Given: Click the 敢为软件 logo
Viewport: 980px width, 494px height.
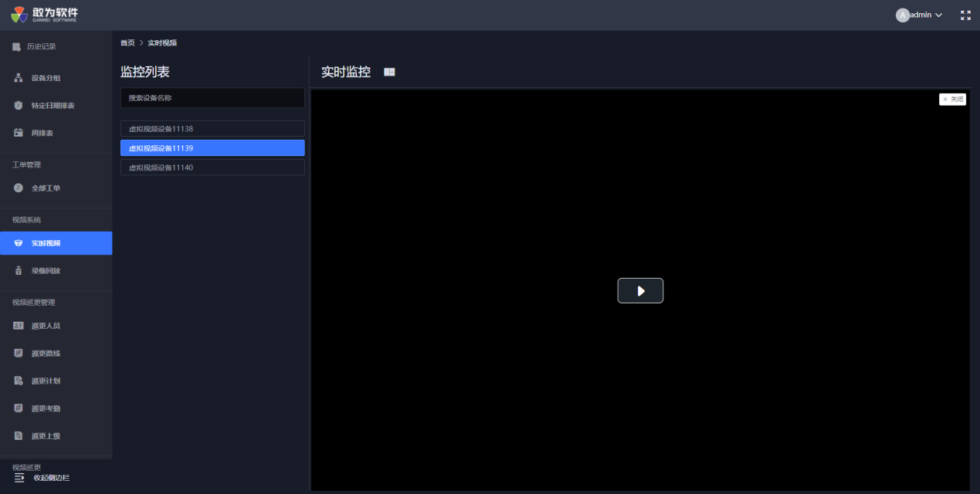Looking at the screenshot, I should point(45,15).
